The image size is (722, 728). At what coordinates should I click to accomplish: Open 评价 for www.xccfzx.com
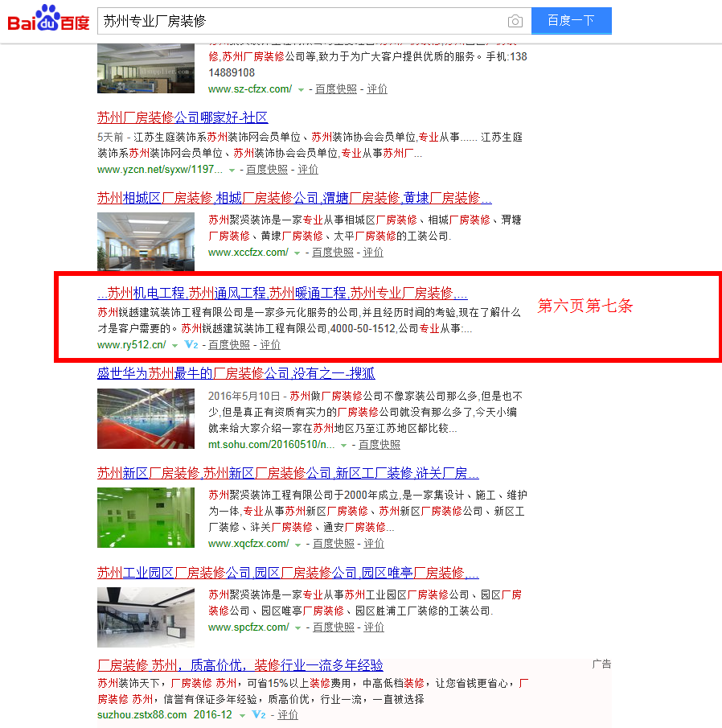pos(373,252)
